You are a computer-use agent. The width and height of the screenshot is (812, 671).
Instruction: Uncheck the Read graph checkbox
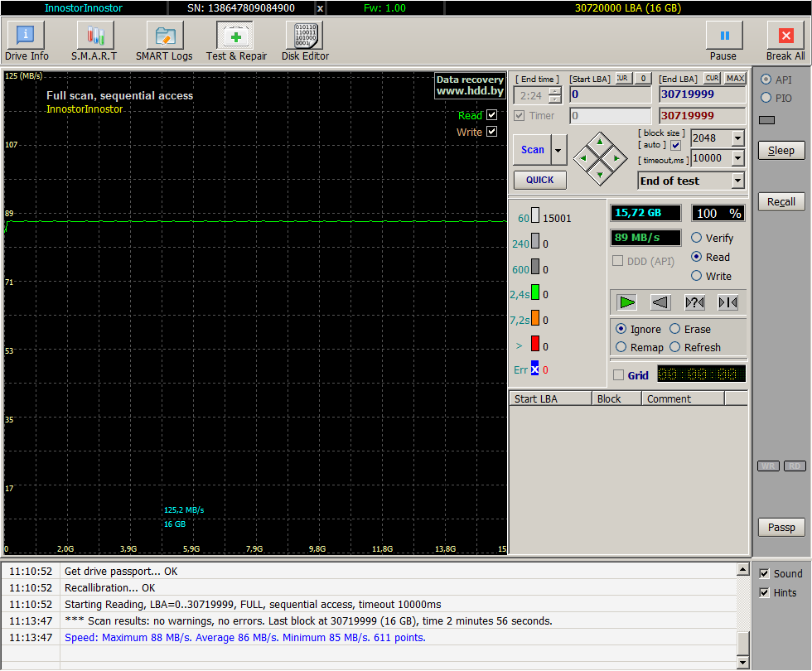click(x=492, y=115)
